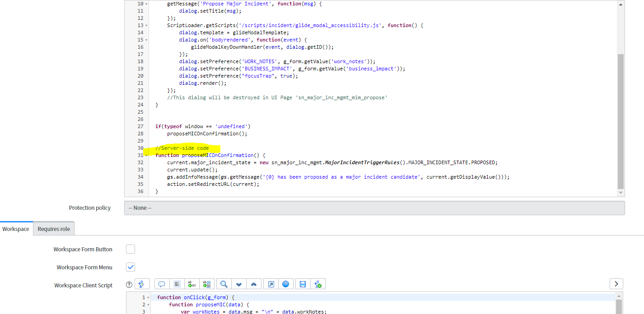Click the 'var workNotes' code line
644x314 pixels.
(253, 311)
